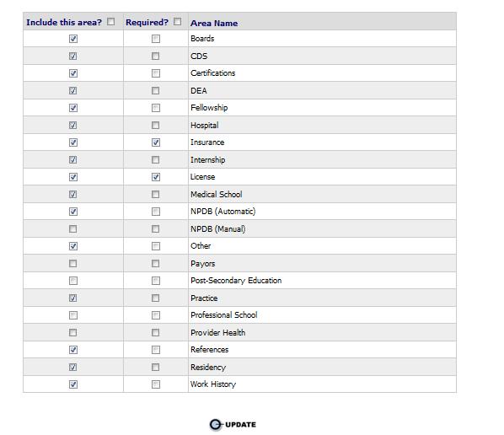Viewport: 504px width, 435px height.
Task: Mark Fellowship as required
Action: coord(156,108)
